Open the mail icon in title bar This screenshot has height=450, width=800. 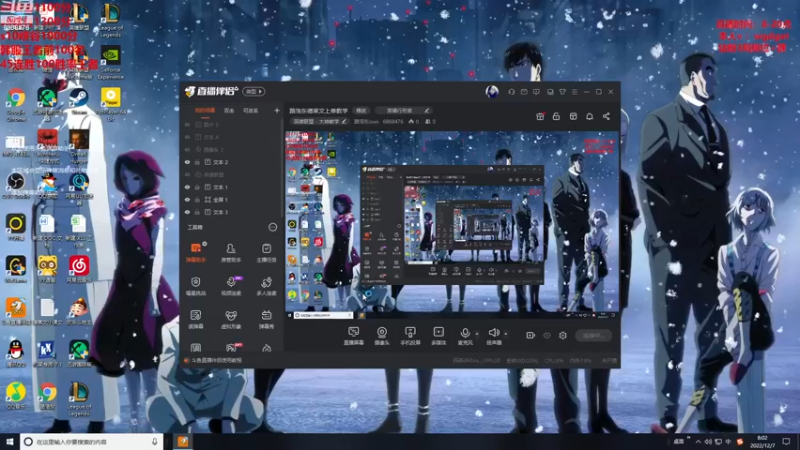click(524, 92)
